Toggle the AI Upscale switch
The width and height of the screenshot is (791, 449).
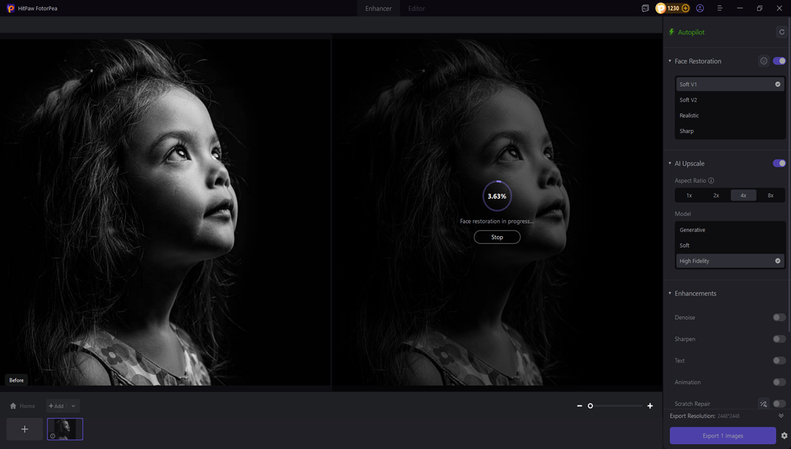(x=779, y=163)
